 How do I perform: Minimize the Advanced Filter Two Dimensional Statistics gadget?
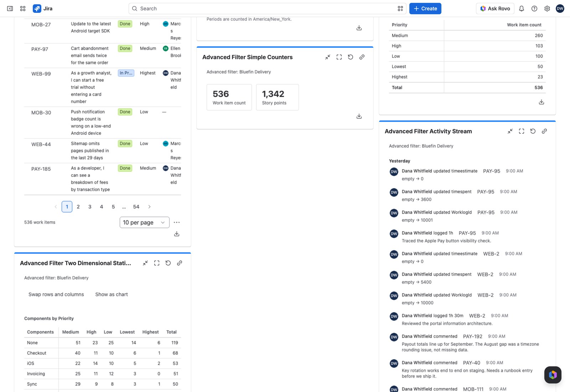[145, 263]
